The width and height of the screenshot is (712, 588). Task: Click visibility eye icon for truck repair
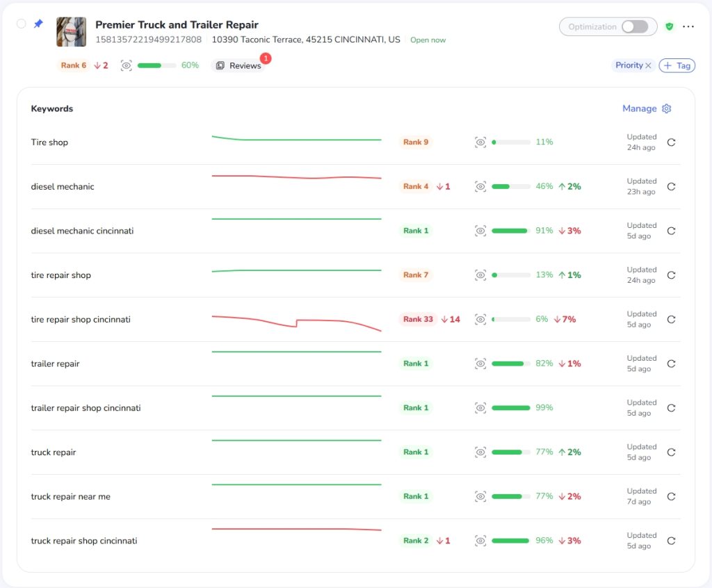click(480, 452)
